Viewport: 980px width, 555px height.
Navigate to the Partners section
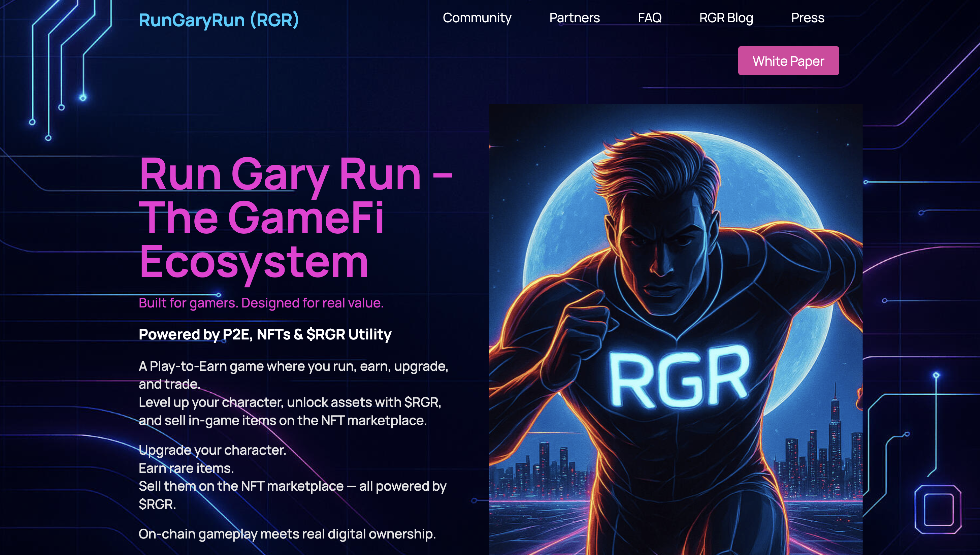574,18
